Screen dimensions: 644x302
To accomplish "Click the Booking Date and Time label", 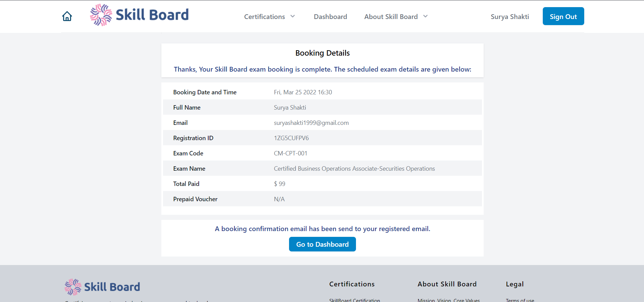I will (205, 92).
